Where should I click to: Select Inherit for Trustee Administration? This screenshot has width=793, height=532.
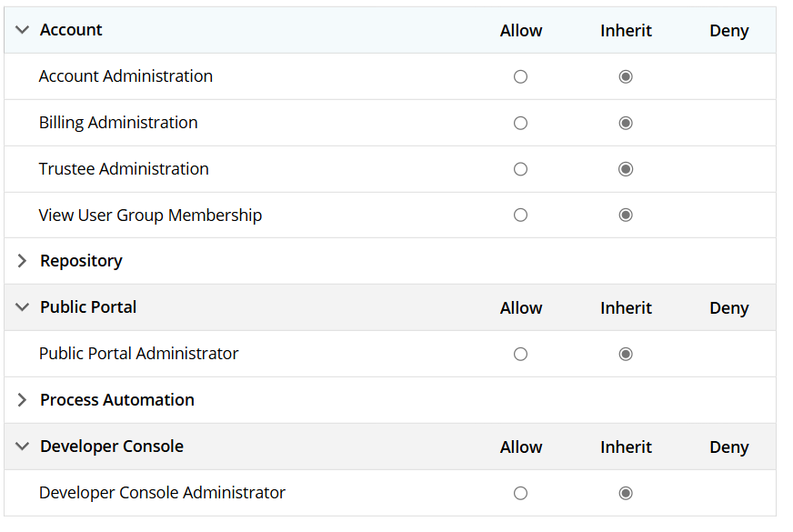(x=626, y=169)
